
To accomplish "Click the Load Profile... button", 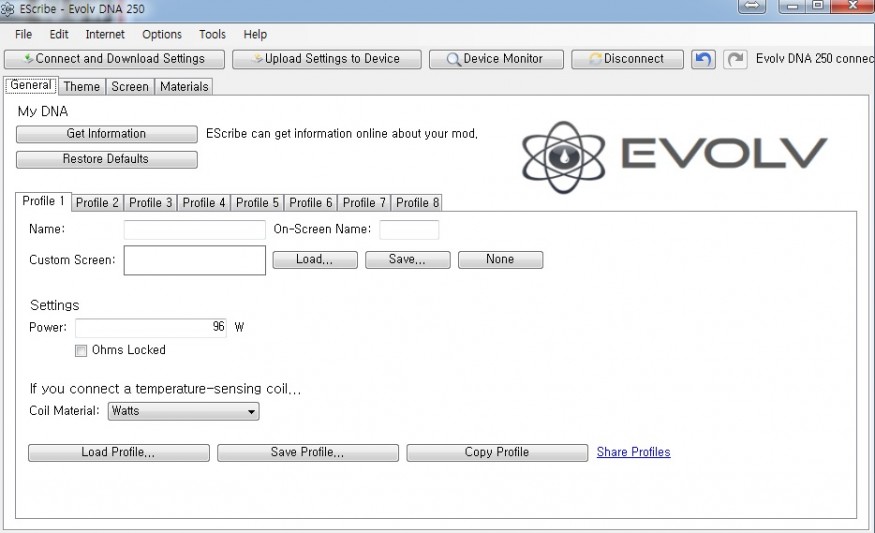I will click(119, 453).
